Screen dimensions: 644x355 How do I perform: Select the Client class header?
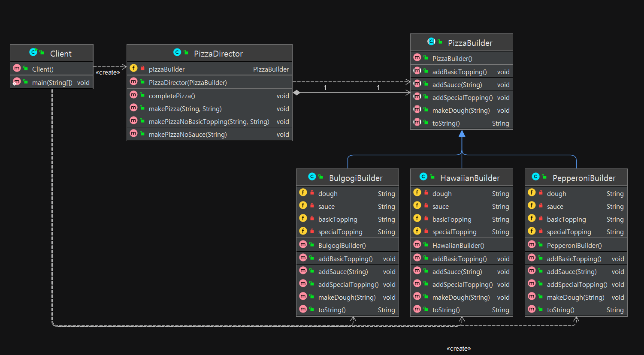[51, 53]
